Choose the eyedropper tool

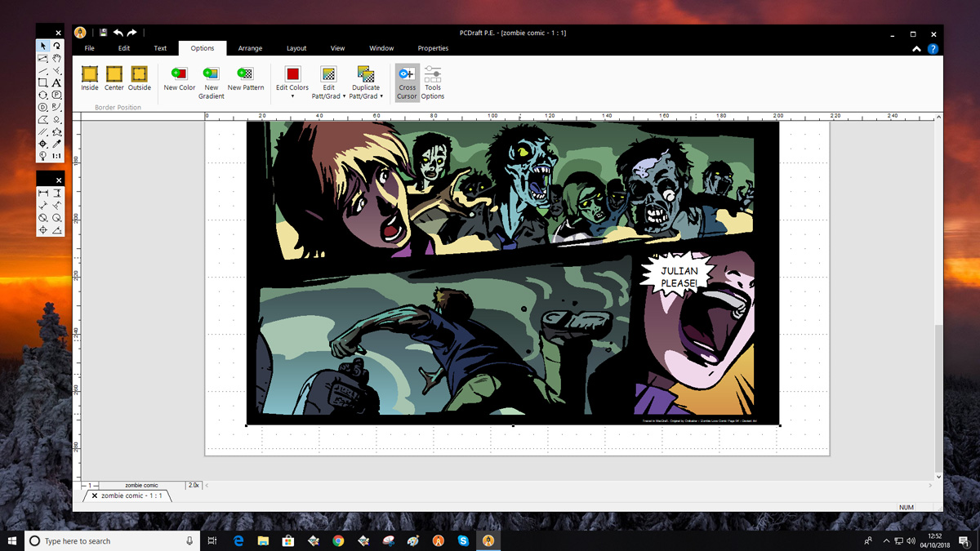tap(57, 144)
